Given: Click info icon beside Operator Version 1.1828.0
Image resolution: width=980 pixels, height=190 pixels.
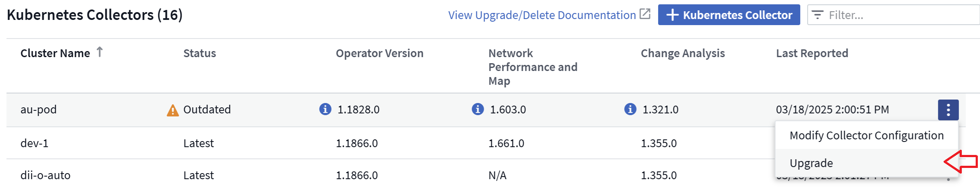Looking at the screenshot, I should tap(325, 109).
